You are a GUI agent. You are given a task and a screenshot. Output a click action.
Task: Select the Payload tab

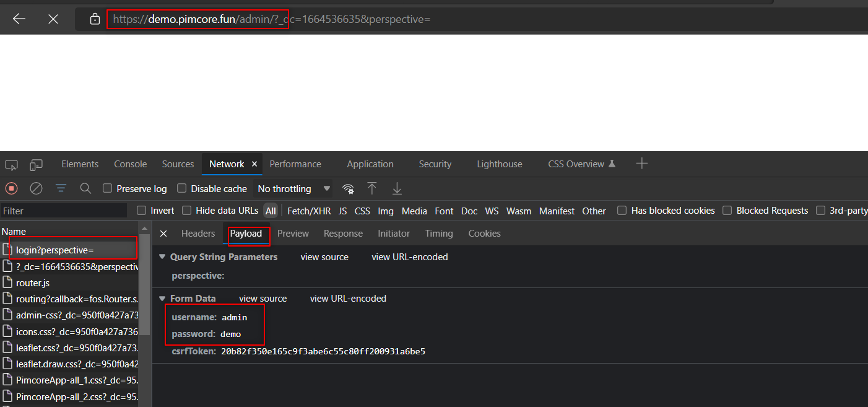246,234
